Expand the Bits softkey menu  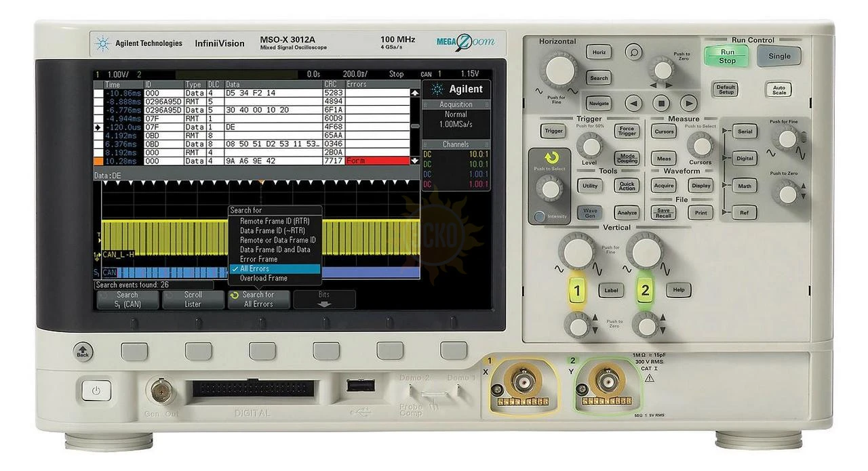(x=324, y=300)
